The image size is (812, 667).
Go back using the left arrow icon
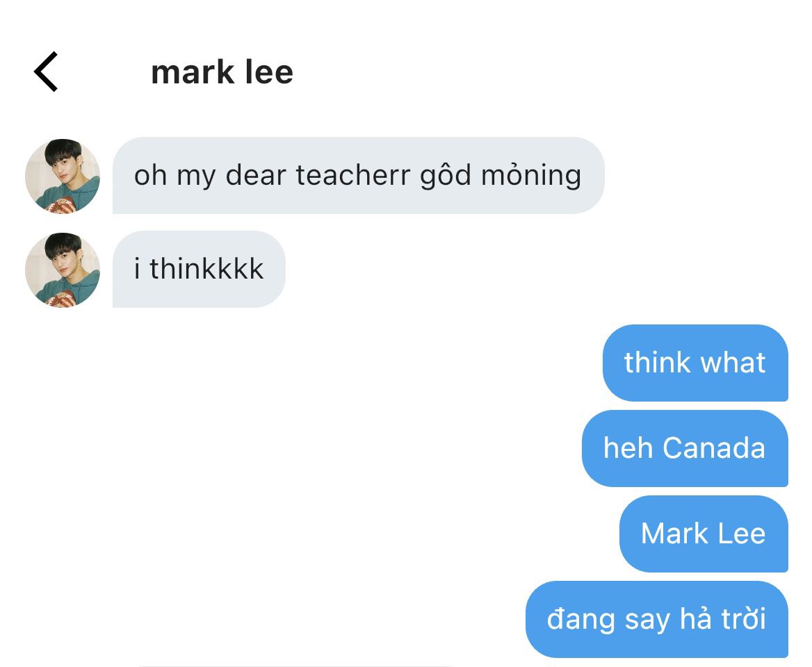coord(46,72)
